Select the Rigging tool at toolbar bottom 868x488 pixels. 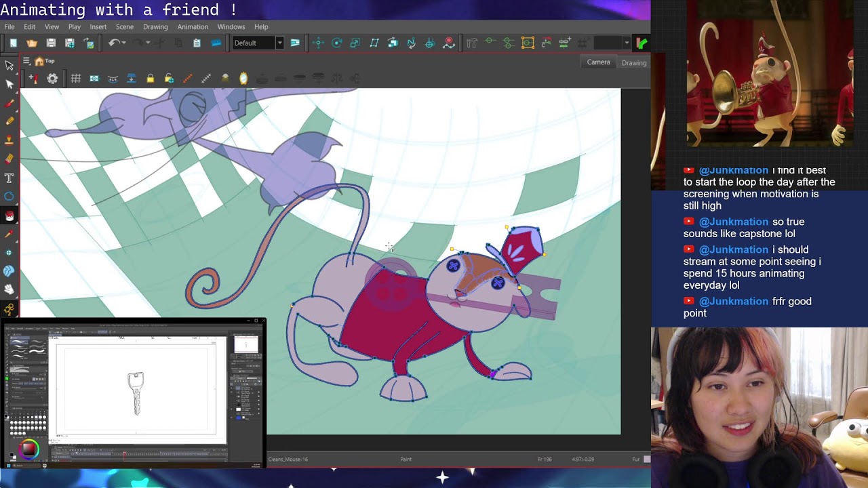[x=9, y=309]
